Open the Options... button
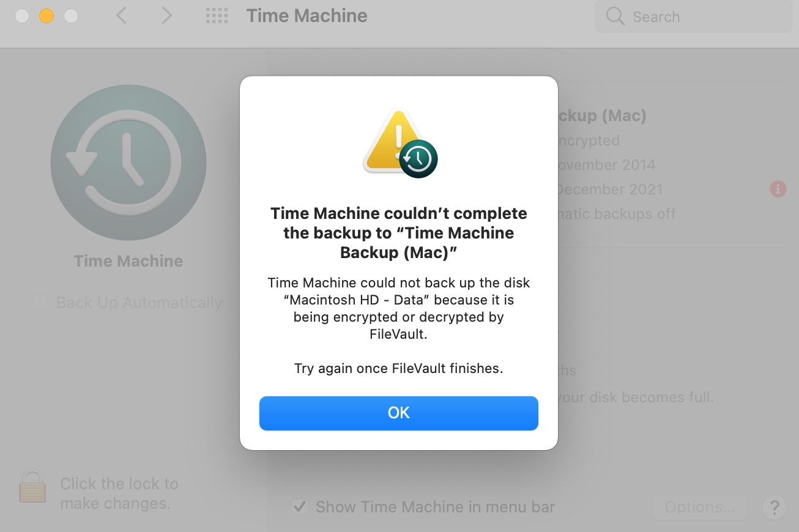The height and width of the screenshot is (532, 799). tap(699, 507)
